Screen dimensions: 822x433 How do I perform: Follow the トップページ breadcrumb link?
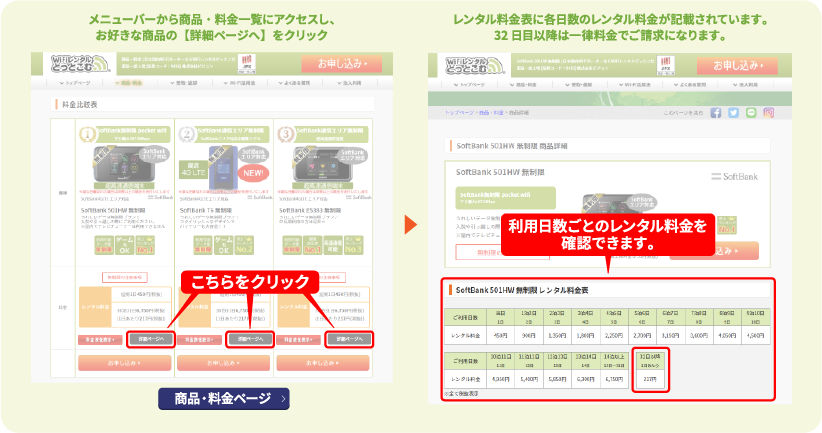point(459,113)
